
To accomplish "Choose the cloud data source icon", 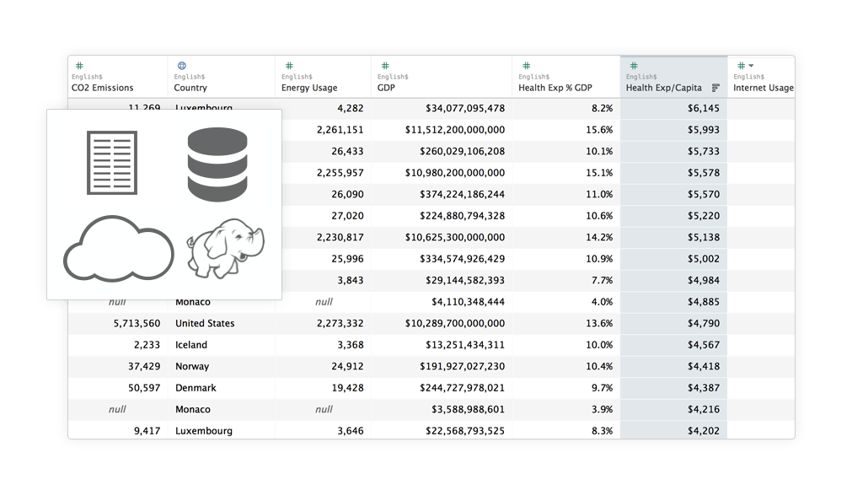I will [x=118, y=249].
